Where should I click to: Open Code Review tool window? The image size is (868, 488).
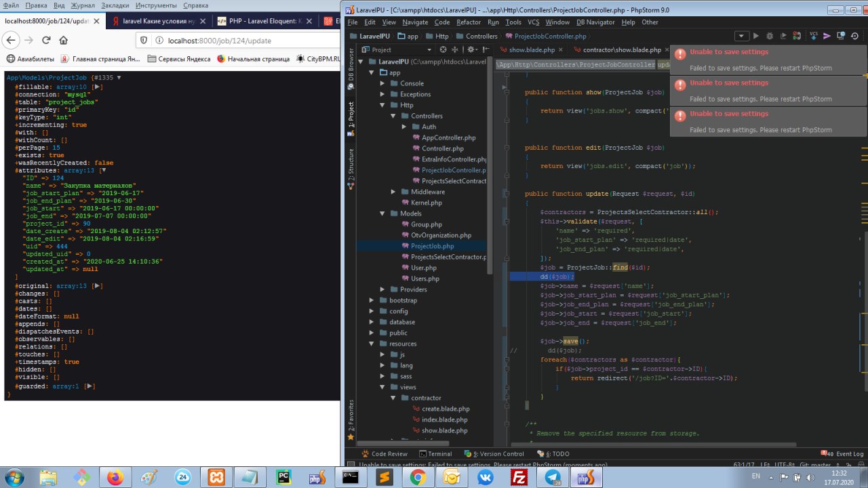(384, 453)
